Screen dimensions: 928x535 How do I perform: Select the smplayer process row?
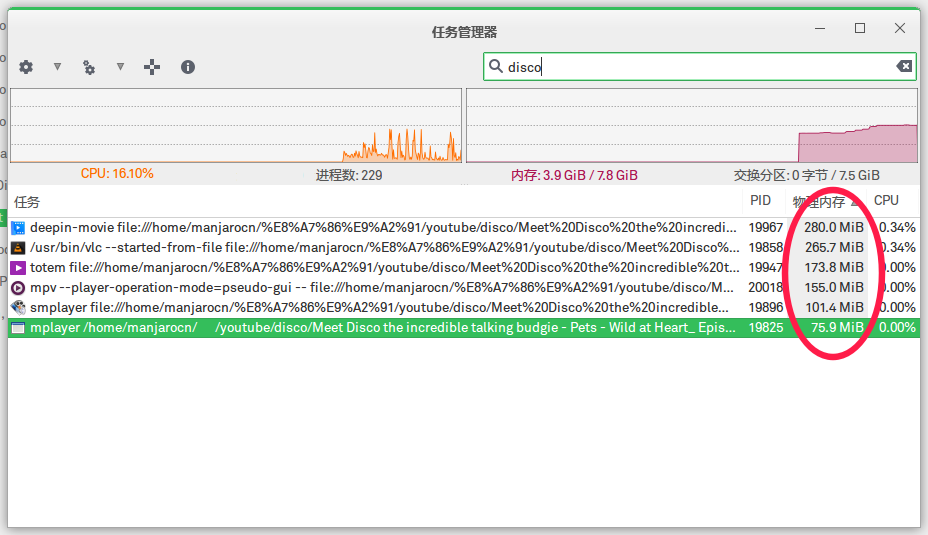click(464, 308)
